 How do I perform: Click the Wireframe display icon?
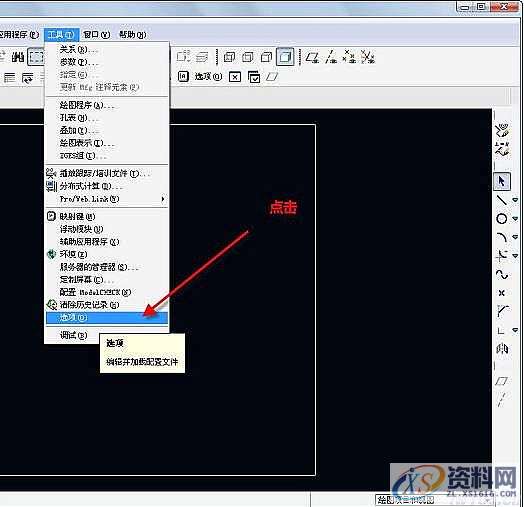(229, 57)
